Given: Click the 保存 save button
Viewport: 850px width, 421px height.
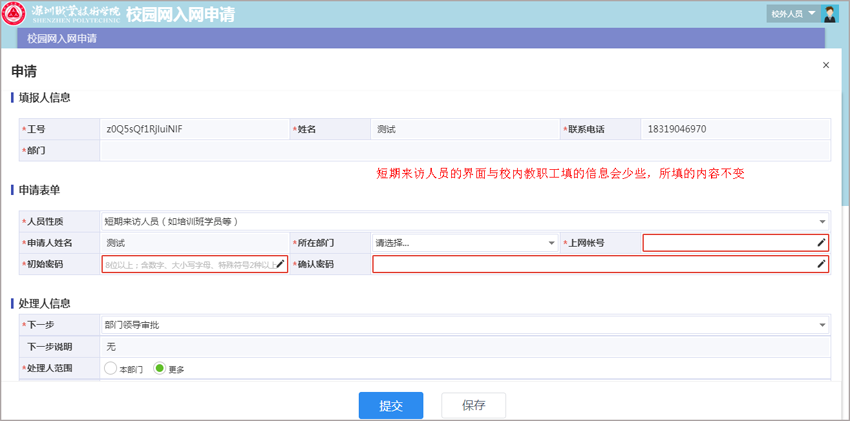Looking at the screenshot, I should point(473,405).
